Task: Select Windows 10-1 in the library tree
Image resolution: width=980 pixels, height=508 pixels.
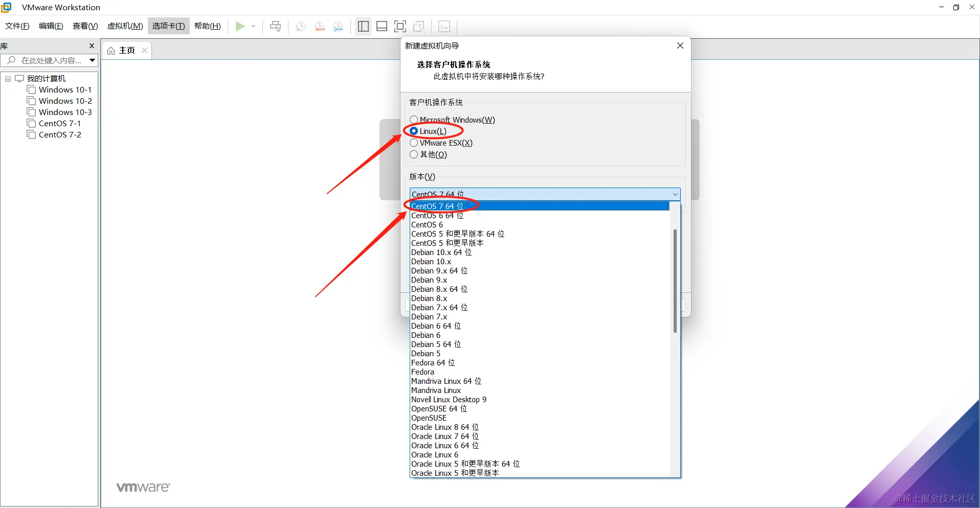Action: (x=65, y=89)
